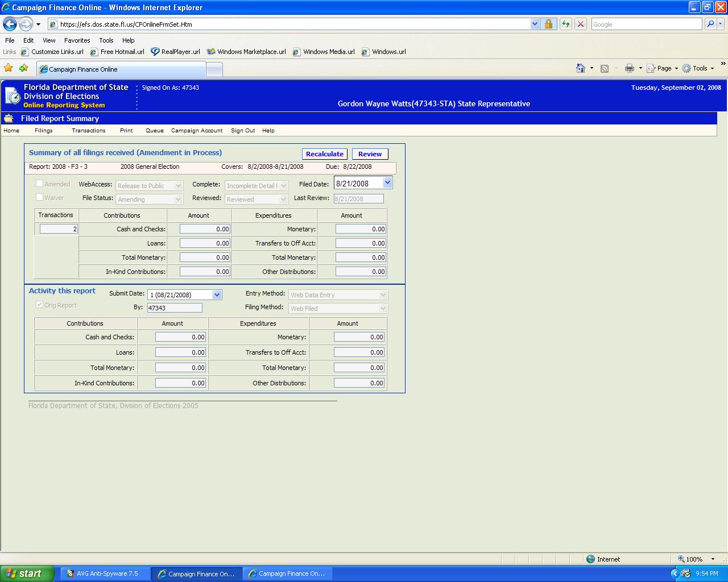Open the Filing Method dropdown
728x582 pixels.
(x=338, y=309)
